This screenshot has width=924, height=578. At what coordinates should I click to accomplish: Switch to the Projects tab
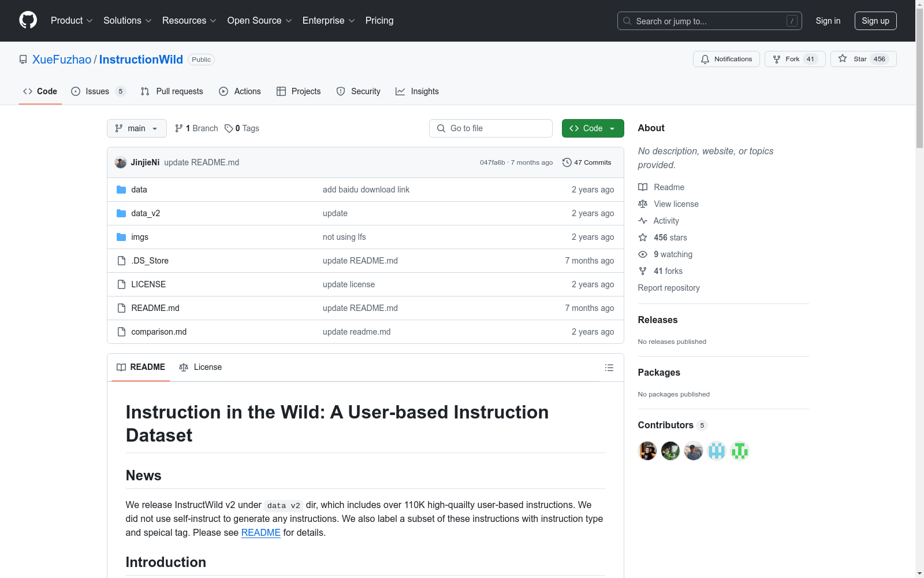299,91
